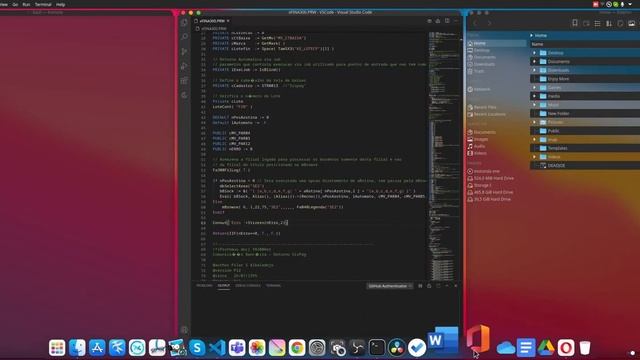
Task: Launch Microsoft Word from the dock
Action: coord(443,341)
